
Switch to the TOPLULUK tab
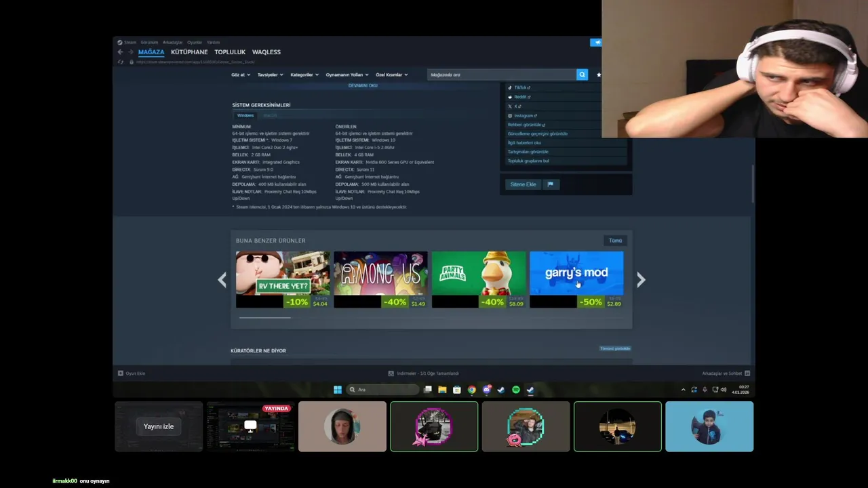point(230,52)
